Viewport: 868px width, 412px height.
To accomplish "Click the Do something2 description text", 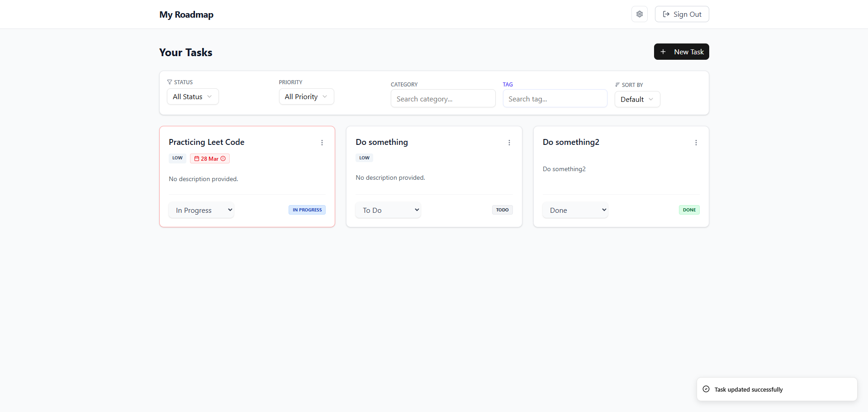I will [x=564, y=169].
